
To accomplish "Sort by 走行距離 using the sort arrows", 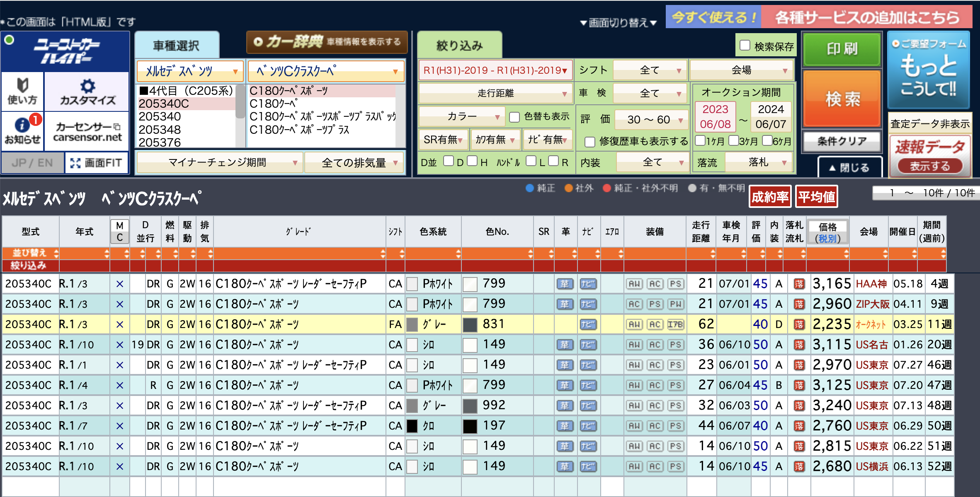I will (713, 253).
